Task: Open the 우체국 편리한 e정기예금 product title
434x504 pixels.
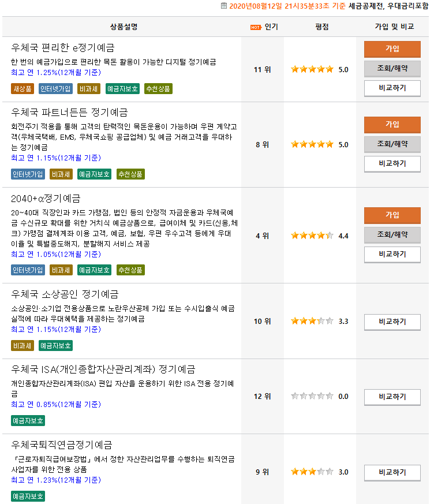Action: (x=63, y=47)
